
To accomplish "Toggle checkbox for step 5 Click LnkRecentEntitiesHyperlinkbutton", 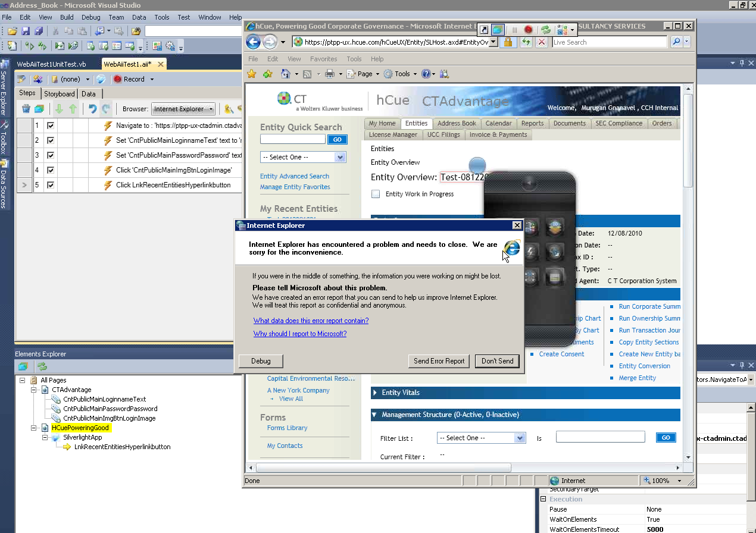I will 51,185.
